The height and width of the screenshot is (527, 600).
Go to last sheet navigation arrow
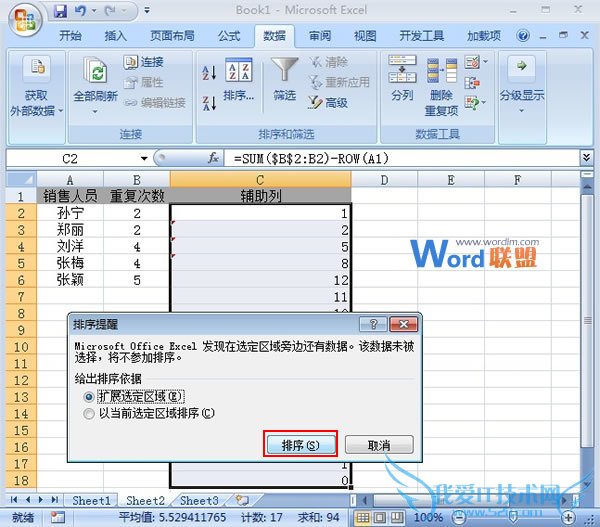pyautogui.click(x=55, y=499)
